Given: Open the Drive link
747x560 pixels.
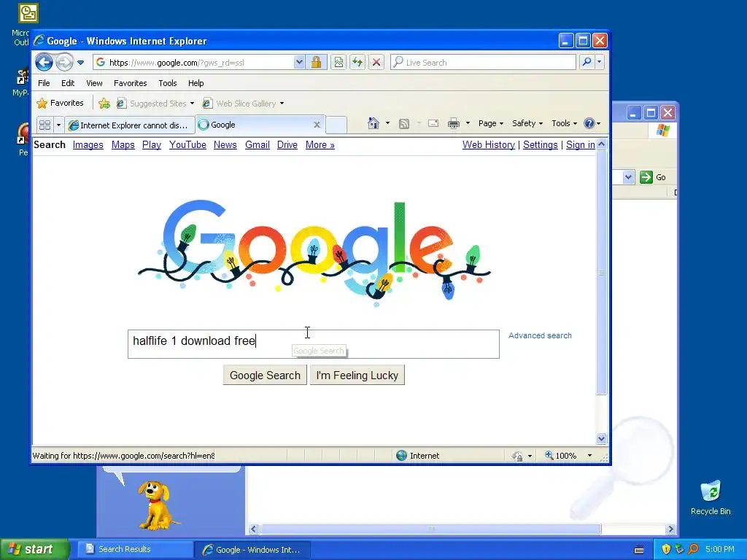Looking at the screenshot, I should [287, 145].
